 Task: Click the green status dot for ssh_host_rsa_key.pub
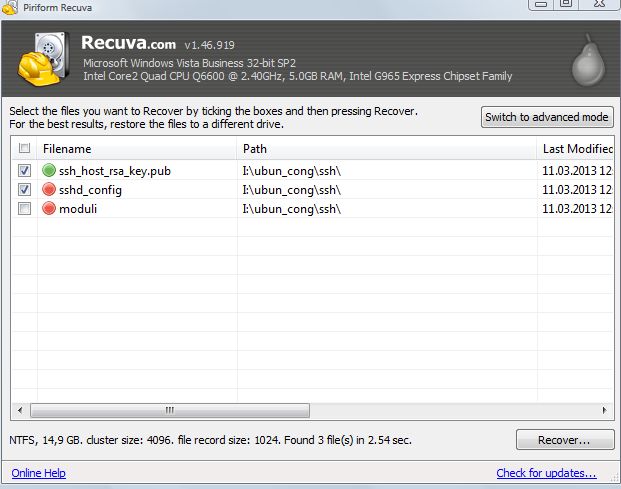[49, 170]
